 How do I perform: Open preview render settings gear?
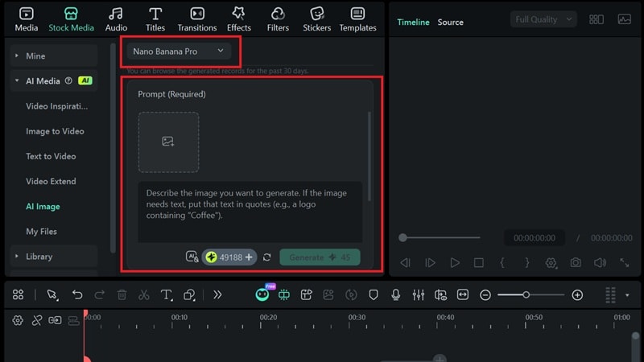pyautogui.click(x=551, y=263)
